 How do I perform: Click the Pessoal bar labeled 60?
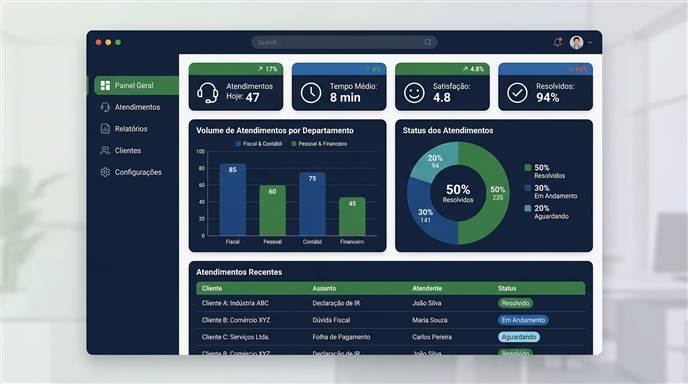(x=272, y=210)
